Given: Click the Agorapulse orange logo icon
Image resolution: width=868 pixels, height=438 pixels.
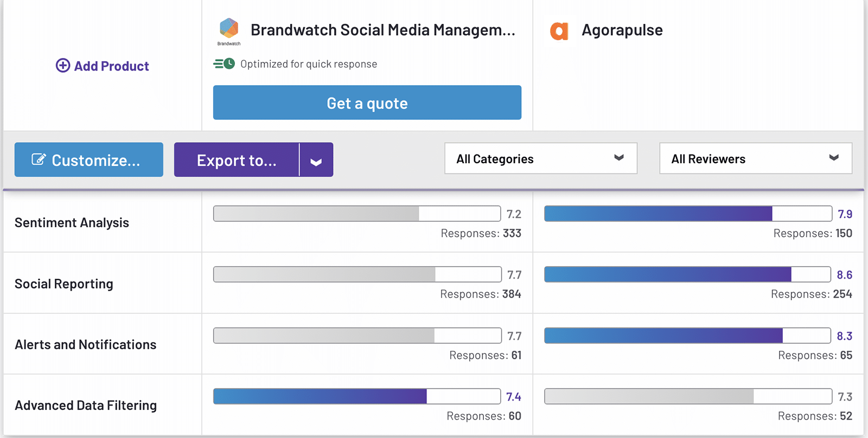Looking at the screenshot, I should coord(559,31).
